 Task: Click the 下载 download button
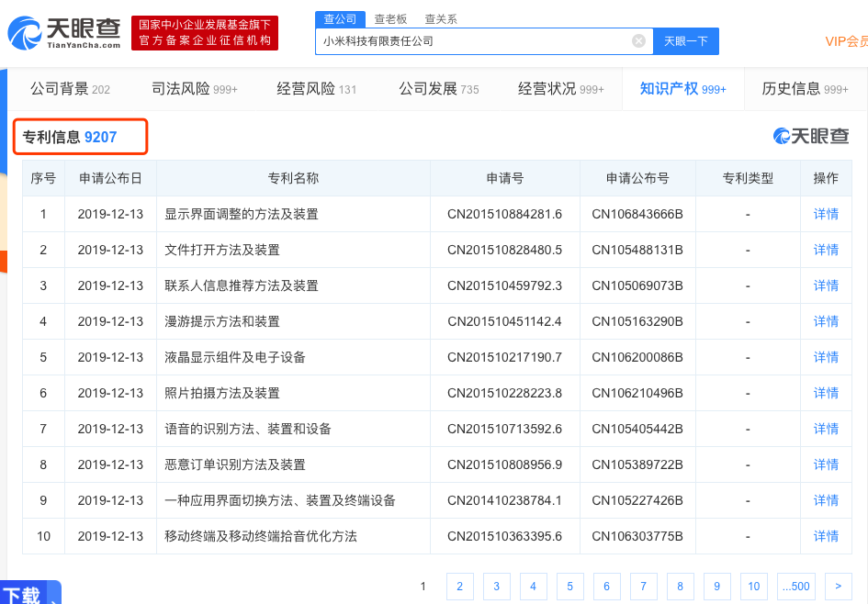[x=30, y=593]
